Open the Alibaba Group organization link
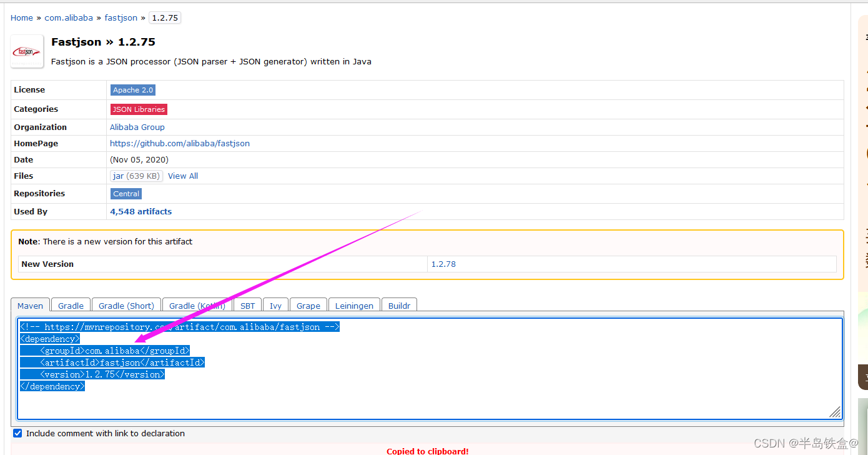Image resolution: width=868 pixels, height=455 pixels. tap(137, 127)
